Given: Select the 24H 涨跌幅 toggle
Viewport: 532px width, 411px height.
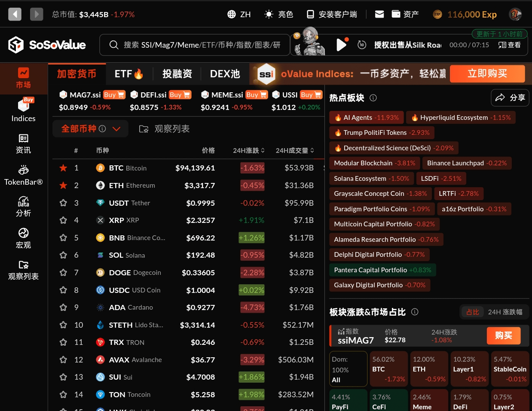Looking at the screenshot, I should click(x=505, y=312).
